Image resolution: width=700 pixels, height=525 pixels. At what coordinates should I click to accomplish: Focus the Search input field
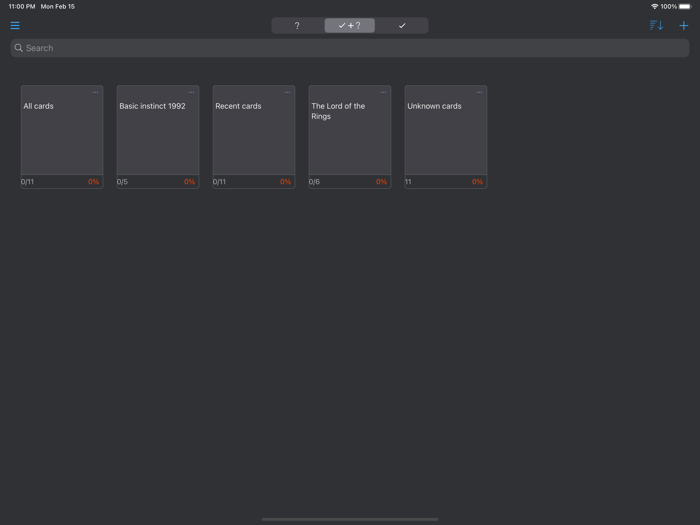pyautogui.click(x=350, y=48)
